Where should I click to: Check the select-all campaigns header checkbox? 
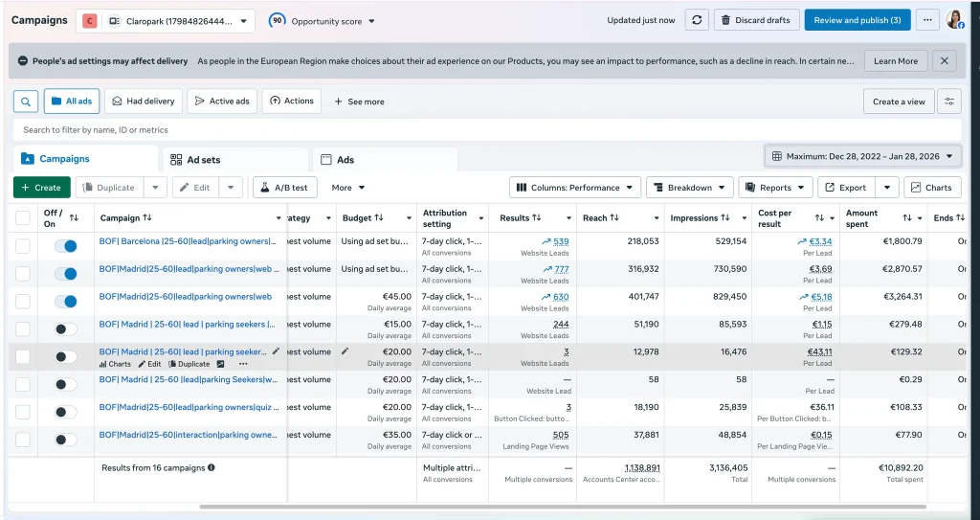23,218
